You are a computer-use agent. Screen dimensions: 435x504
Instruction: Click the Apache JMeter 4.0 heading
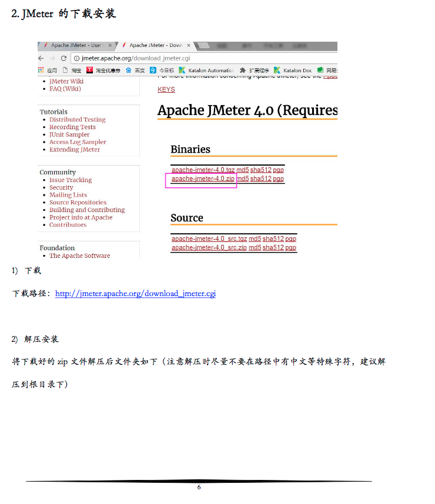click(247, 110)
